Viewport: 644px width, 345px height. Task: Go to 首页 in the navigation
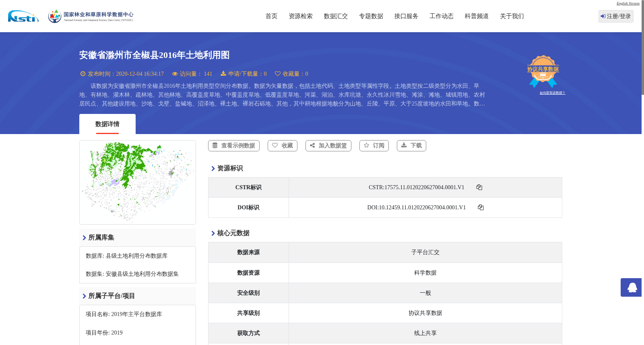point(271,16)
